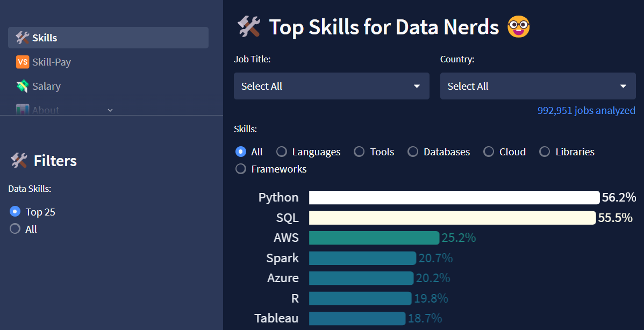Select the Libraries skills filter
Screen dimensions: 644x330
[x=545, y=152]
